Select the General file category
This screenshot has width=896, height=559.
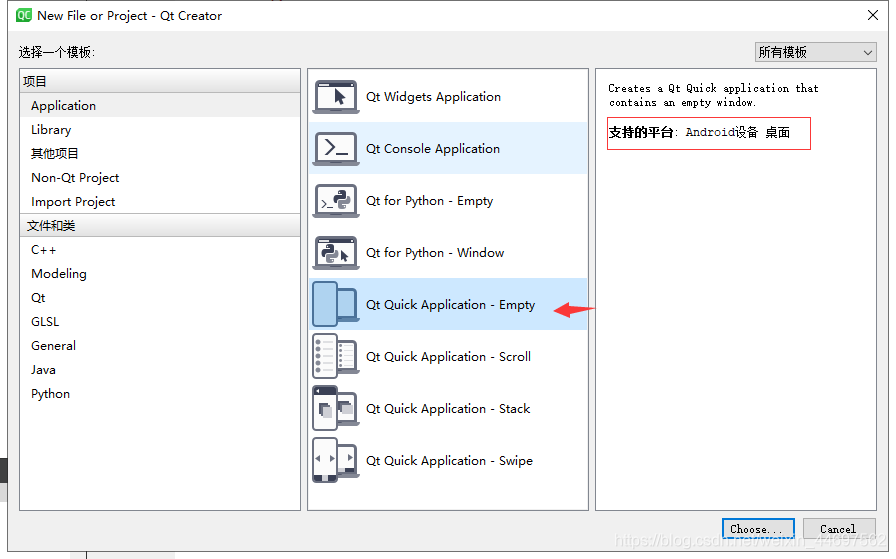coord(160,346)
